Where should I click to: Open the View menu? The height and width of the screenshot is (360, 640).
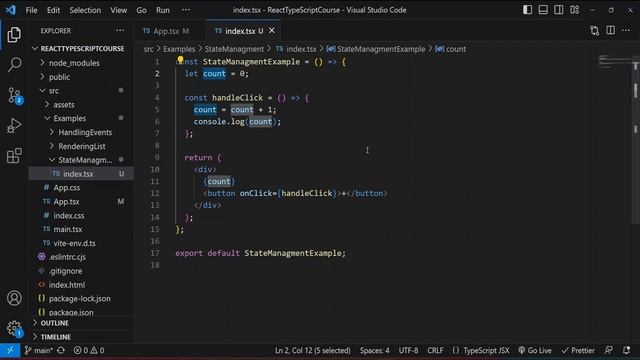tap(118, 10)
